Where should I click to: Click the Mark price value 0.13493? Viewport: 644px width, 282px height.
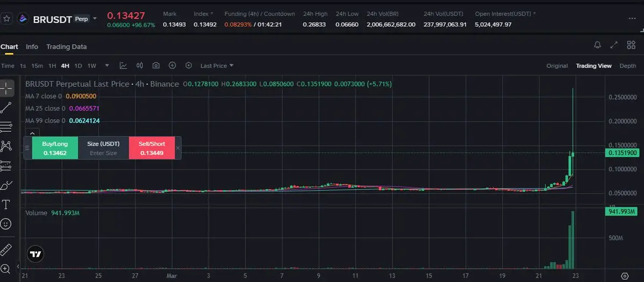click(174, 25)
